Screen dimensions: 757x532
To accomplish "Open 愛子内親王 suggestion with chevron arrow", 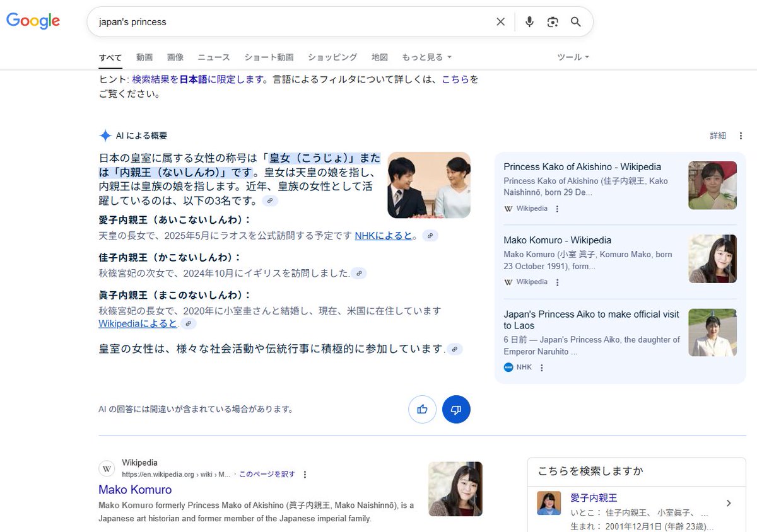I will (x=729, y=503).
